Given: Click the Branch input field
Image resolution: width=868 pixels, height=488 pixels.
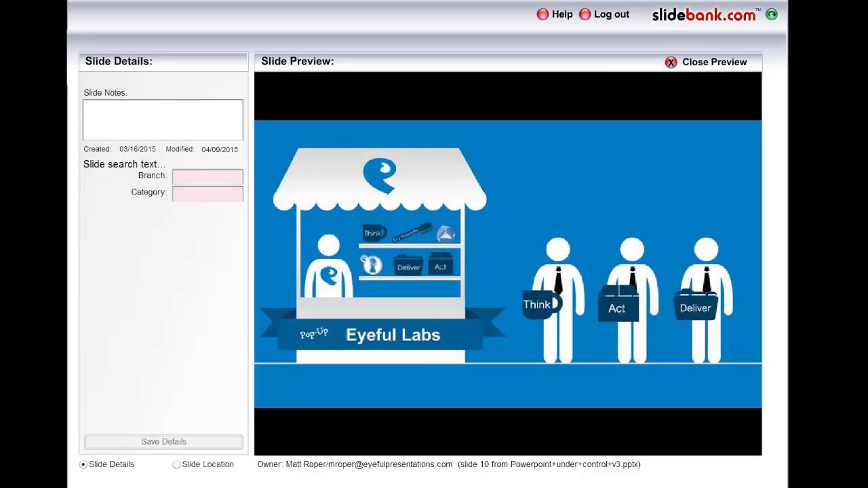Looking at the screenshot, I should click(208, 177).
